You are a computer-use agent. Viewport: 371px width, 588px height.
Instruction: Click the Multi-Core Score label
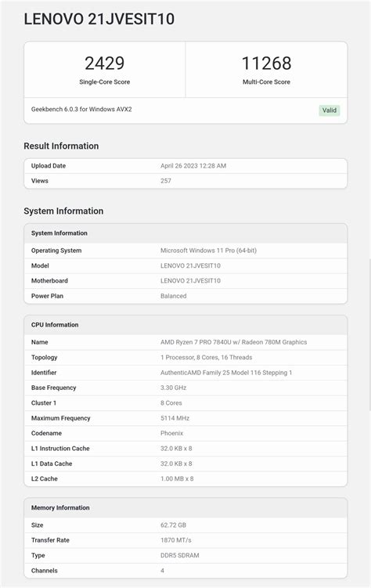pos(266,81)
